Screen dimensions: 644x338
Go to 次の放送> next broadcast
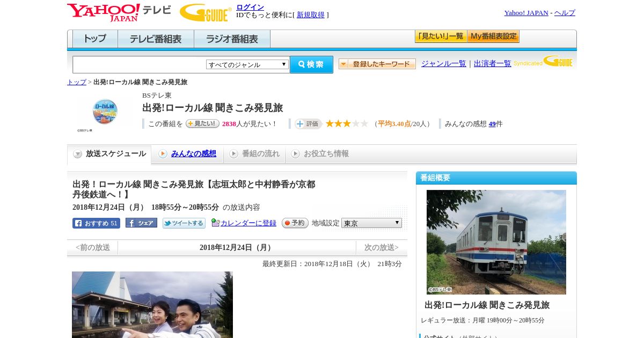pyautogui.click(x=382, y=248)
